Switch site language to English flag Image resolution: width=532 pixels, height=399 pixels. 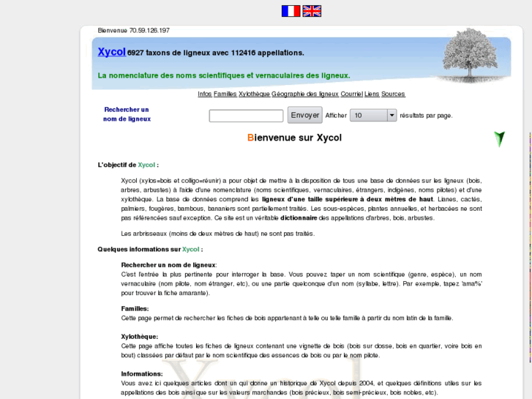click(312, 11)
